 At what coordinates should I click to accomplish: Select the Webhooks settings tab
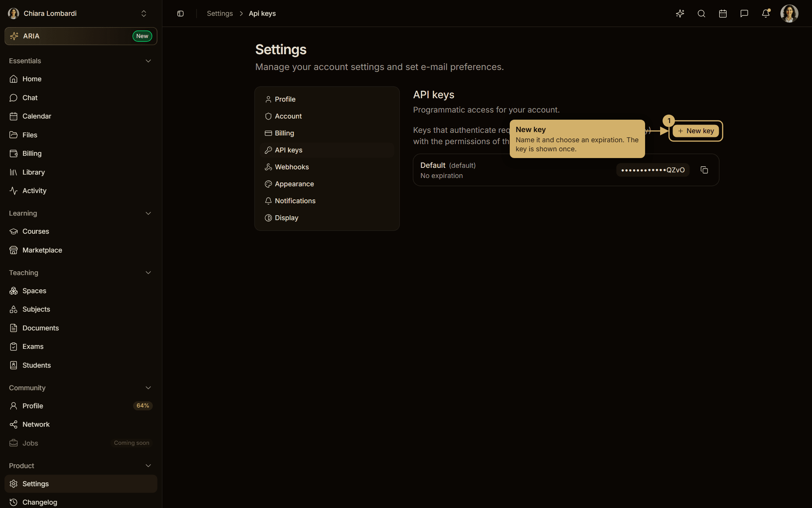327,167
